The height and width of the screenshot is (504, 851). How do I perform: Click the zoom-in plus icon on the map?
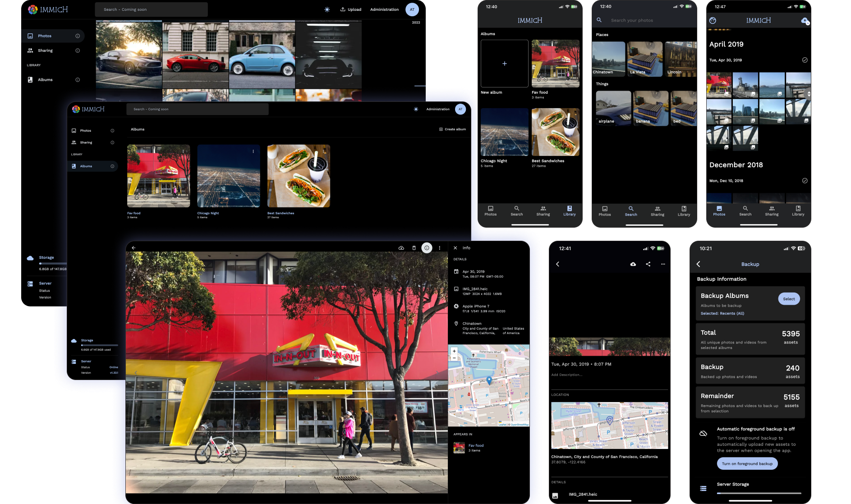point(454,350)
